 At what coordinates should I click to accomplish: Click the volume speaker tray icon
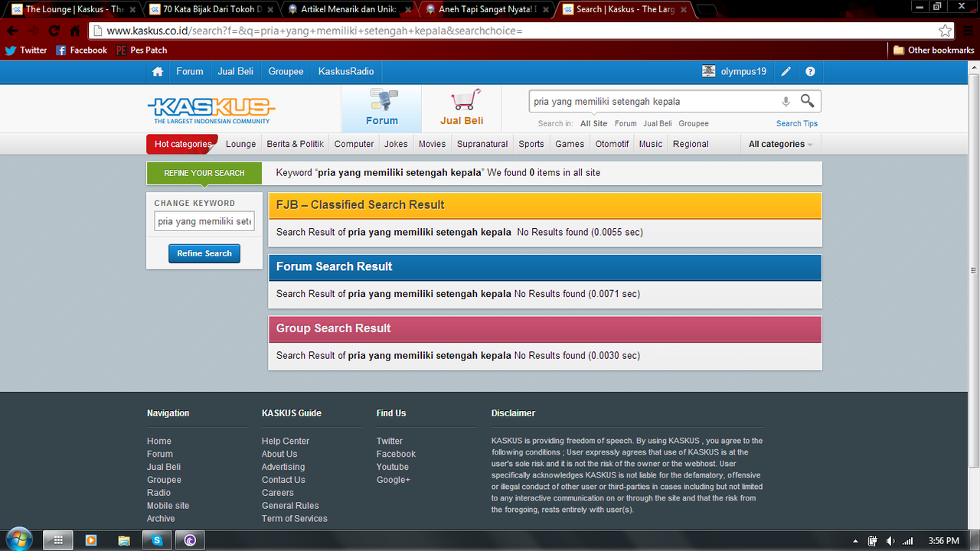coord(891,541)
